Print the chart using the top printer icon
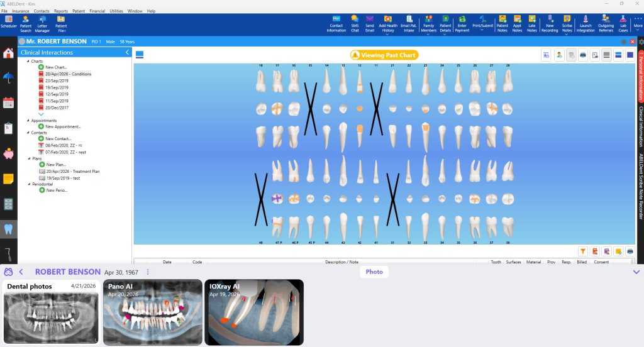The height and width of the screenshot is (347, 644). click(583, 55)
